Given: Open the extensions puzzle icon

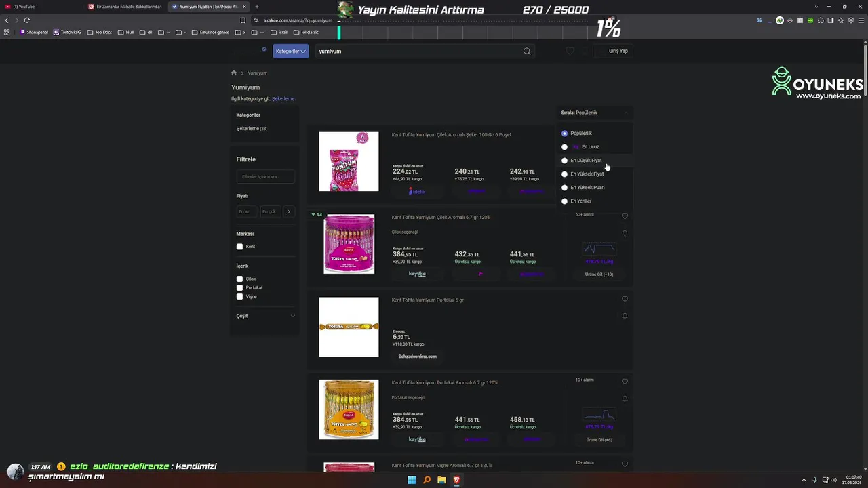Looking at the screenshot, I should click(821, 20).
